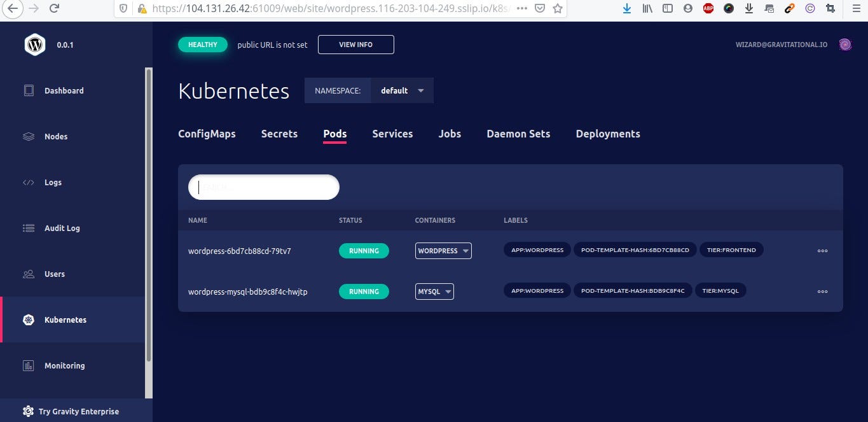Viewport: 868px width, 422px height.
Task: Click the RUNNING status of wordpress-mysql pod
Action: point(364,292)
